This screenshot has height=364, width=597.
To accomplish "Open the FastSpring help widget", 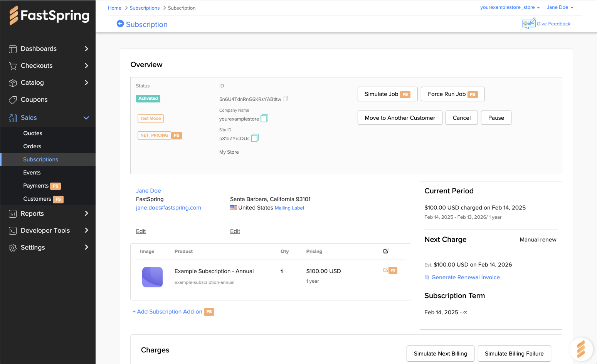I will 581,349.
